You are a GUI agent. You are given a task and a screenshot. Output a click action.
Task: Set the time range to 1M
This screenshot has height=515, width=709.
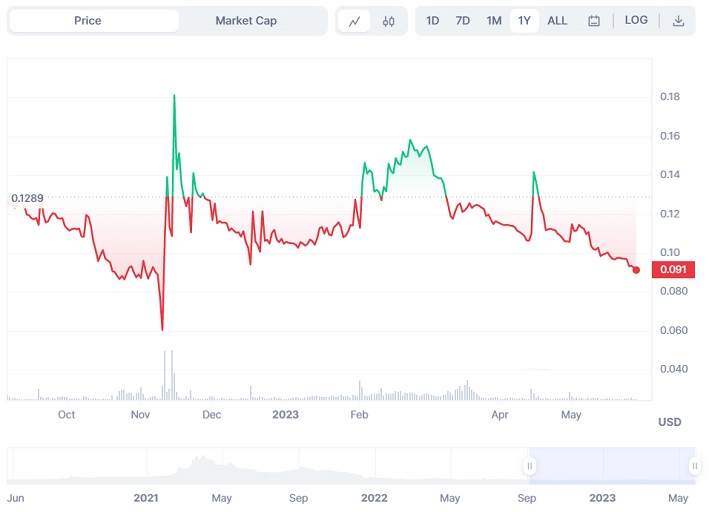(494, 21)
